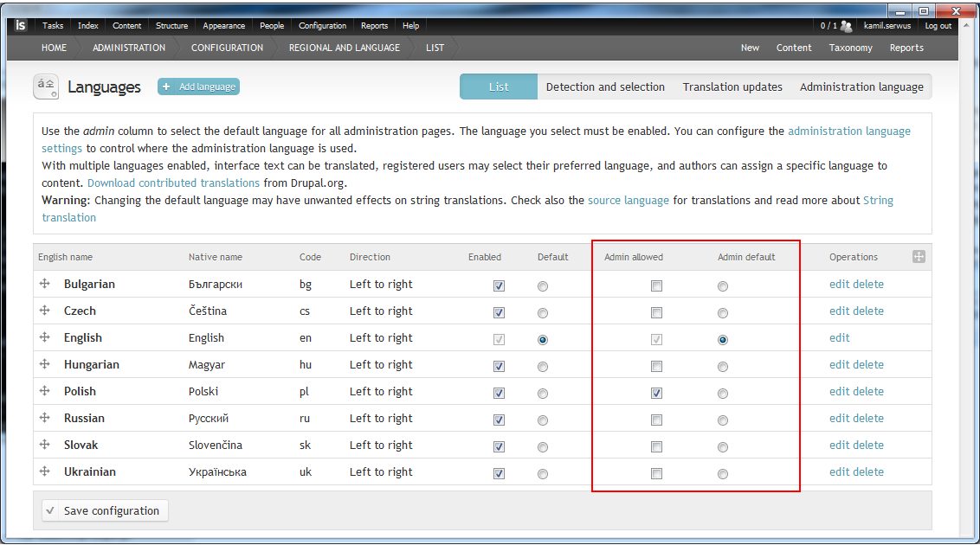Screen dimensions: 980x545
Task: Switch to the Translation updates tab
Action: pos(732,87)
